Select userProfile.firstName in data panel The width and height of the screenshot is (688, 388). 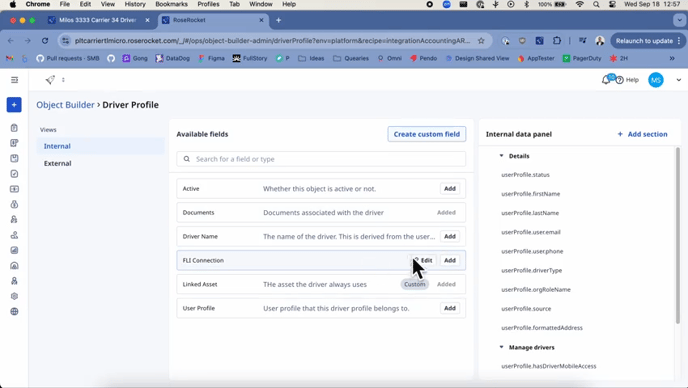point(530,194)
